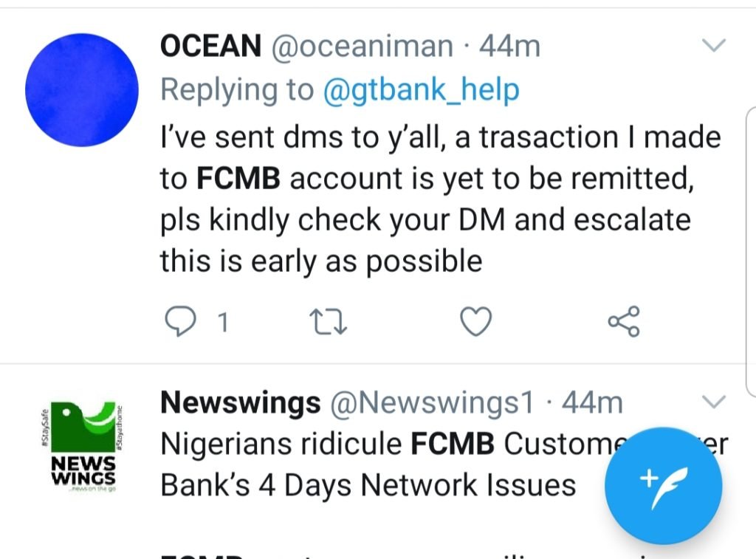Screen dimensions: 756x559
Task: Retweet OCEAN's tweet about FCMB transaction
Action: 326,321
